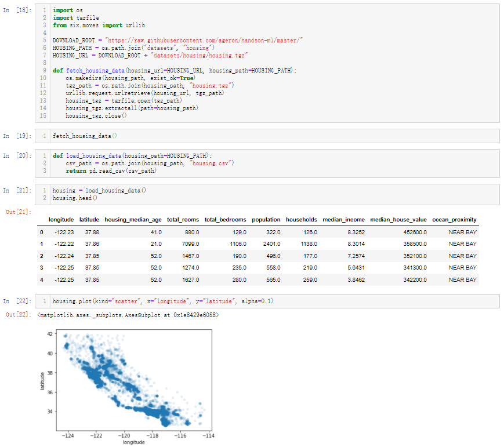Select the fetch_housing_data() cell In [19]
Image resolution: width=504 pixels, height=447 pixels.
[x=267, y=136]
